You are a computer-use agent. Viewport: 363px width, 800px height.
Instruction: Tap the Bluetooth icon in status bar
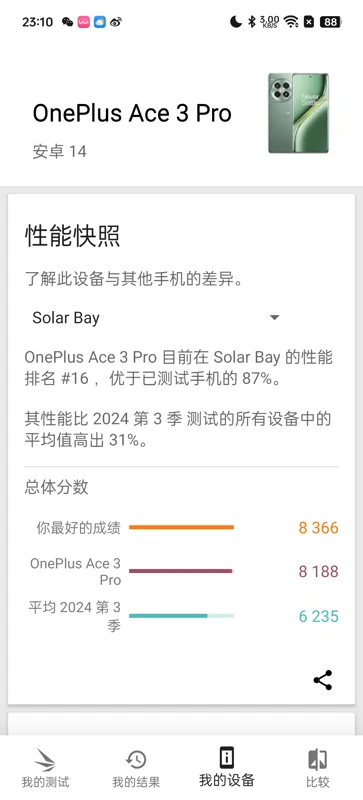[x=251, y=22]
